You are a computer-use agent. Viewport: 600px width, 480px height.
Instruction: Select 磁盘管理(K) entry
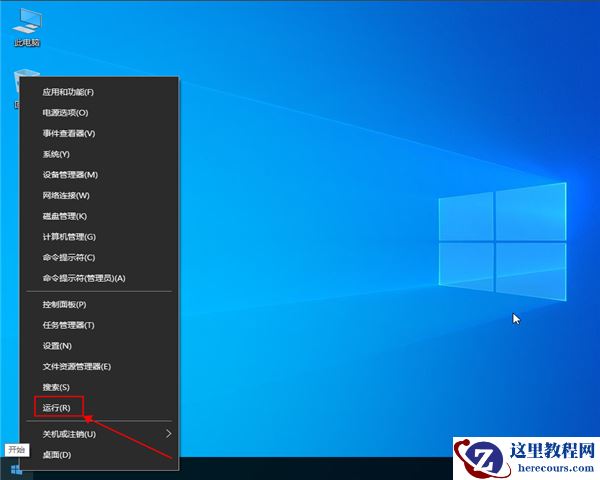pos(99,216)
